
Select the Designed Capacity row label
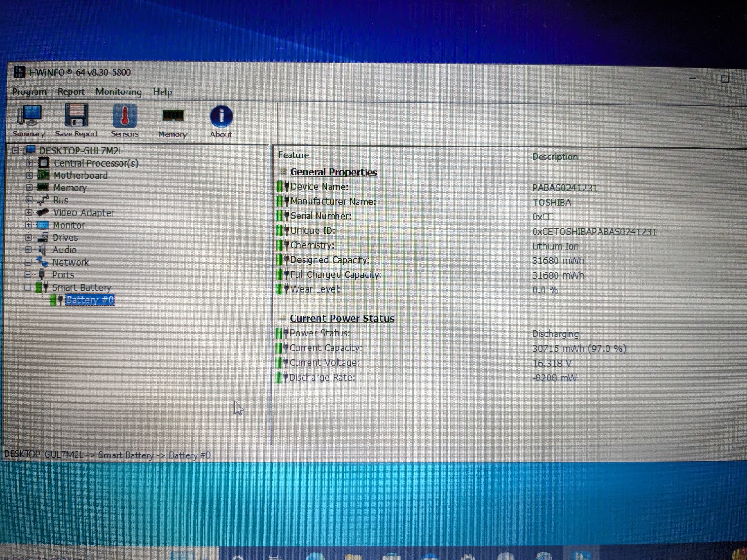point(330,260)
